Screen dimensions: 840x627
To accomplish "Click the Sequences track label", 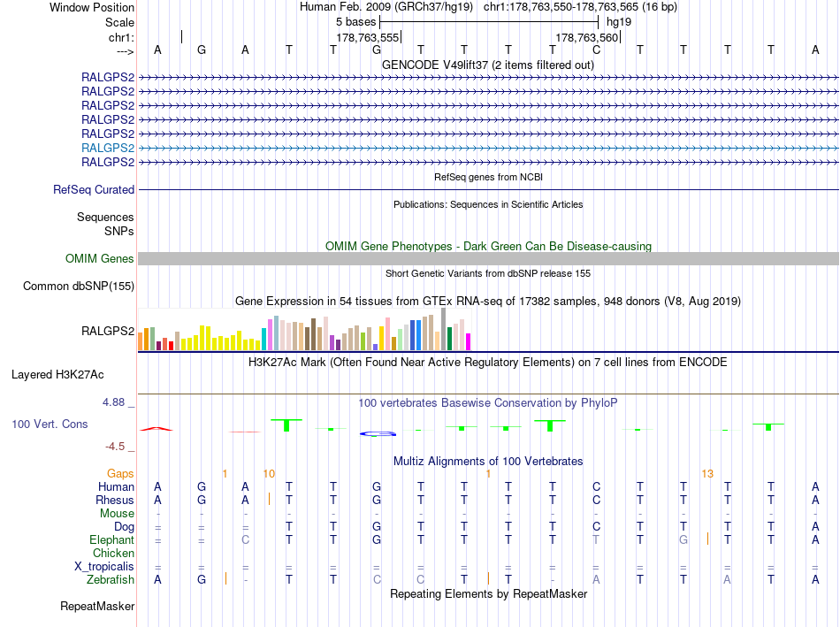I will (105, 217).
